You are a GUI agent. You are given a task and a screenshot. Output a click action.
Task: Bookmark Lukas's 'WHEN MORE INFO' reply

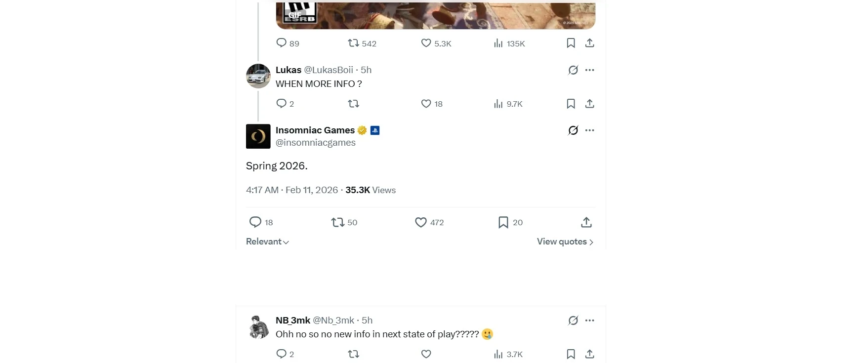click(571, 104)
